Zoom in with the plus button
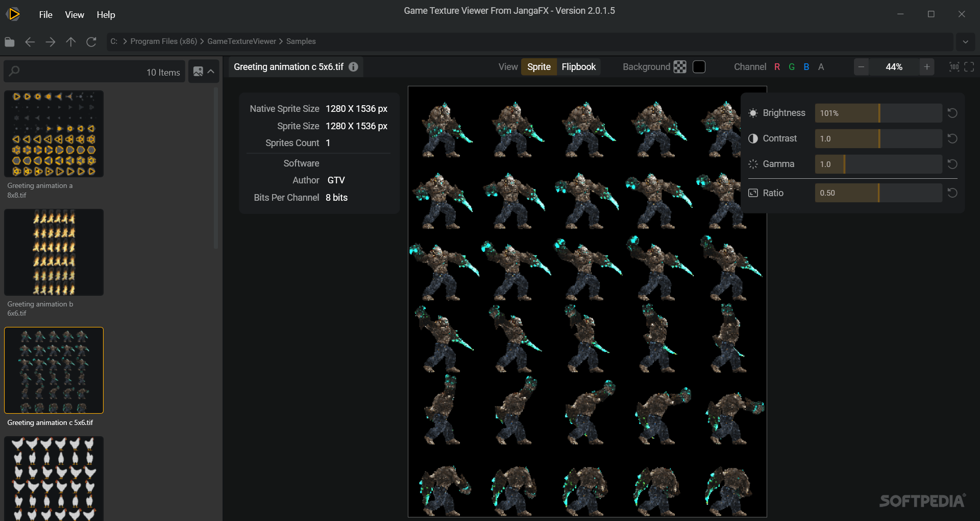 tap(927, 67)
